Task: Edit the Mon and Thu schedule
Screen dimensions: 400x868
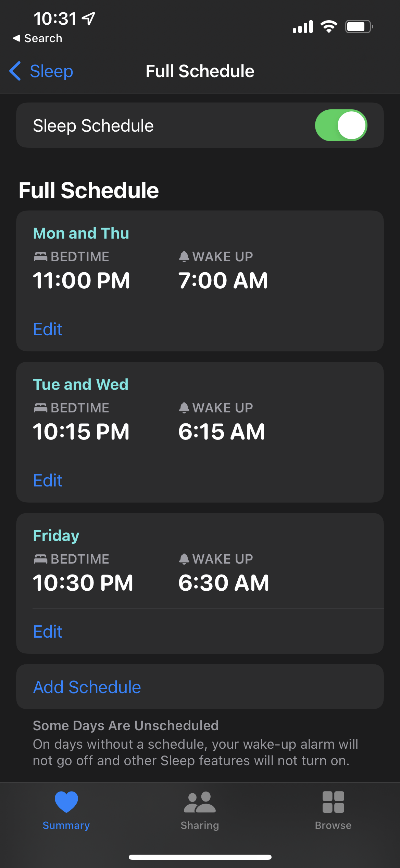Action: tap(48, 329)
